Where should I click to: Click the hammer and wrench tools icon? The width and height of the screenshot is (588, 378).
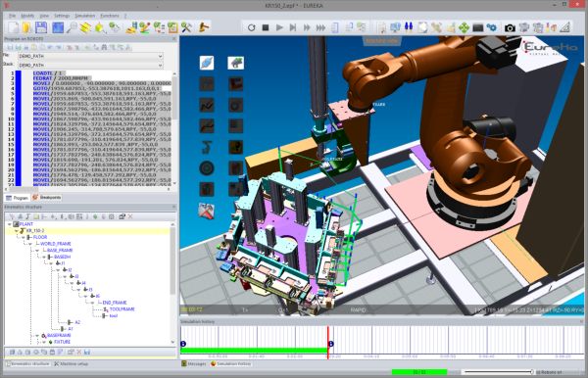[186, 27]
